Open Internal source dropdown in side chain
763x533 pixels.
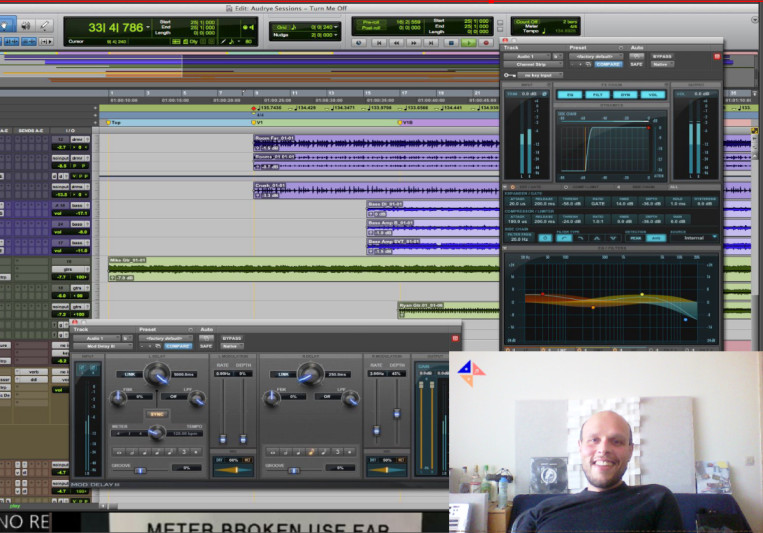click(694, 238)
